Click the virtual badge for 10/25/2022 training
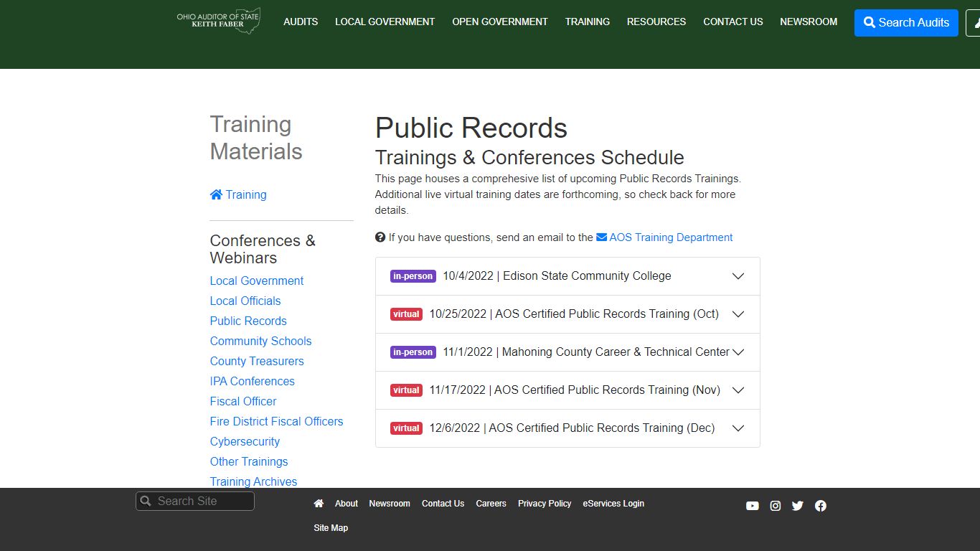980x551 pixels. click(406, 314)
